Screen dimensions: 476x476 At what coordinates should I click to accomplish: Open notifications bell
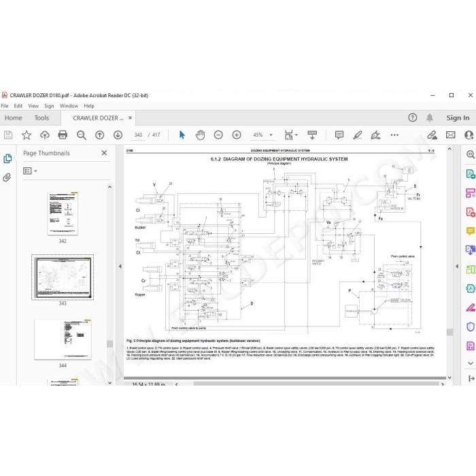coord(430,118)
